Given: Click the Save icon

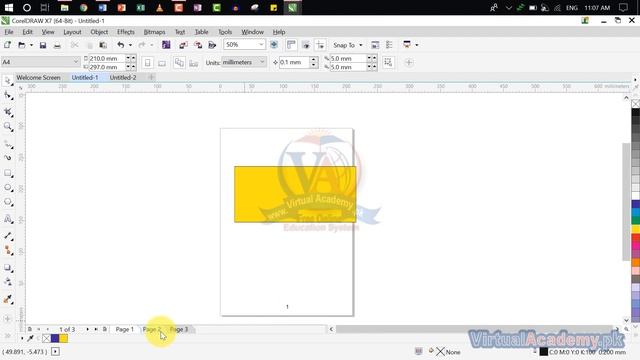Looking at the screenshot, I should click(43, 45).
